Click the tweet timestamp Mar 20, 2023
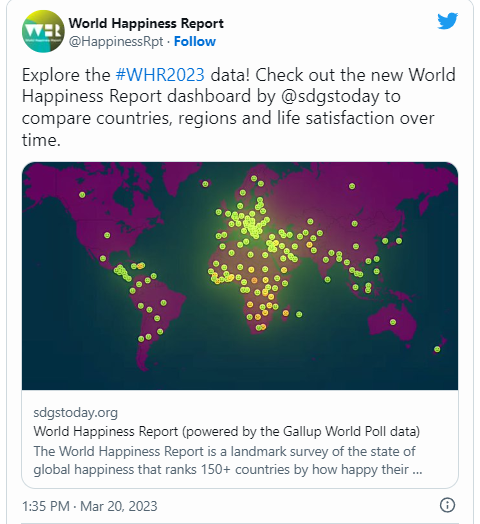480x524 pixels. (119, 506)
